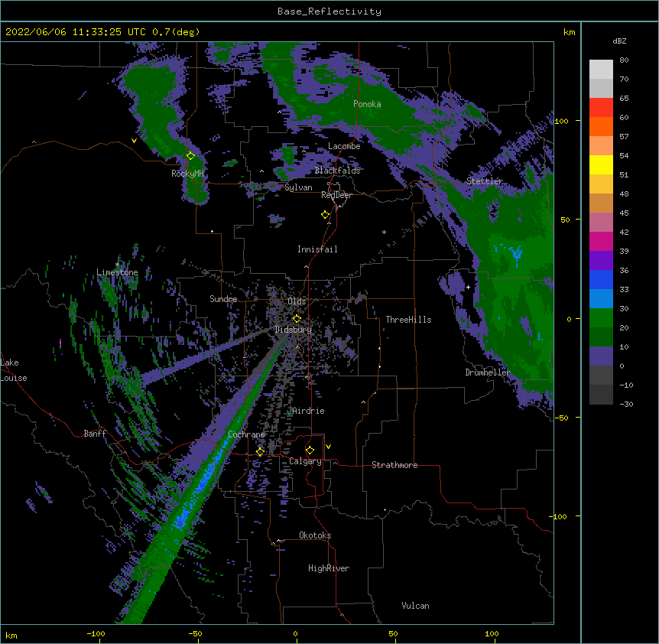Screen dimensions: 659x644
Task: Select the Drumheller label
Action: (488, 372)
